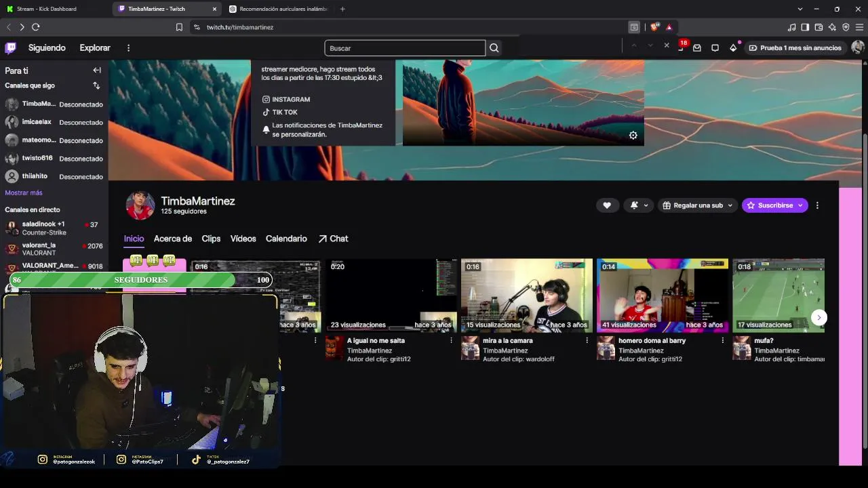Viewport: 868px width, 488px height.
Task: Open TimbaMa... channel in followed list
Action: 54,104
